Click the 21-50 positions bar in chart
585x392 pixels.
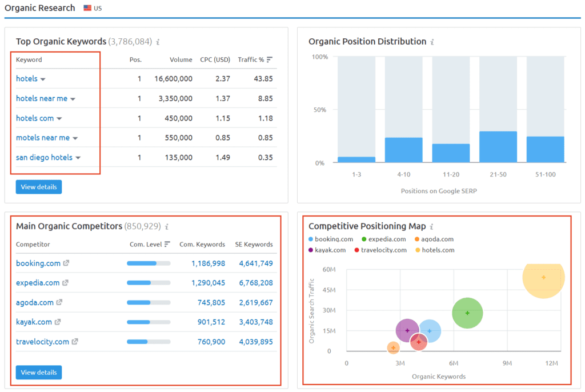[x=498, y=147]
